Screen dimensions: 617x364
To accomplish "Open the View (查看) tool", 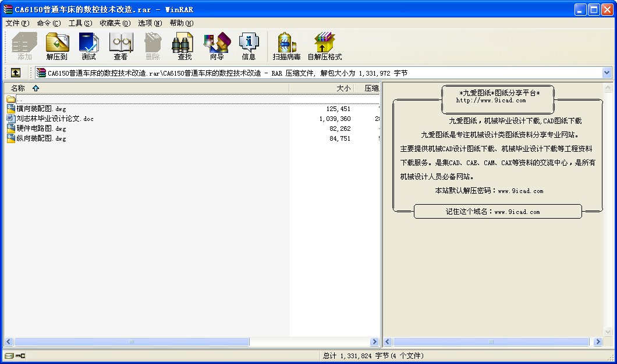I will pyautogui.click(x=121, y=46).
